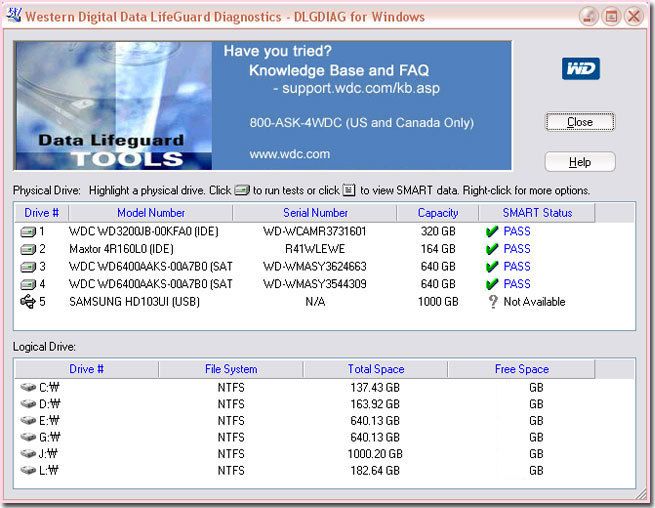Screen dimensions: 655x508
Task: Minimize the DLGDIAG window
Action: (x=589, y=17)
